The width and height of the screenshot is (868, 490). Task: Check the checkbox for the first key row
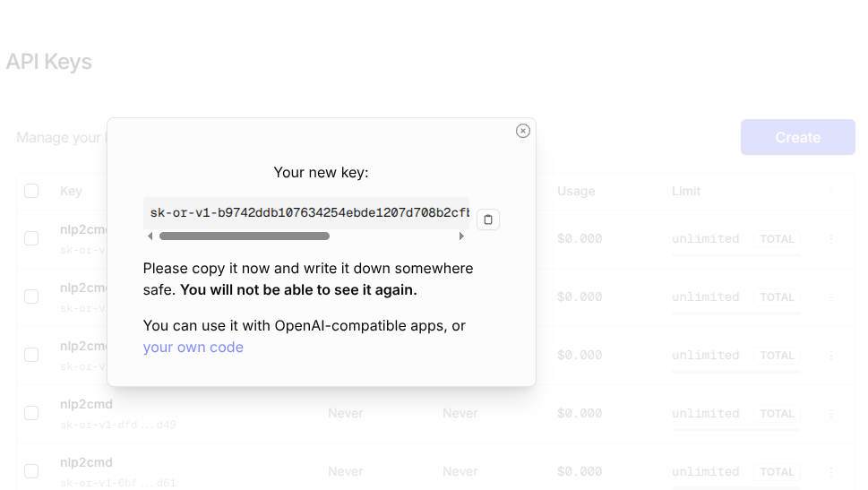coord(31,238)
